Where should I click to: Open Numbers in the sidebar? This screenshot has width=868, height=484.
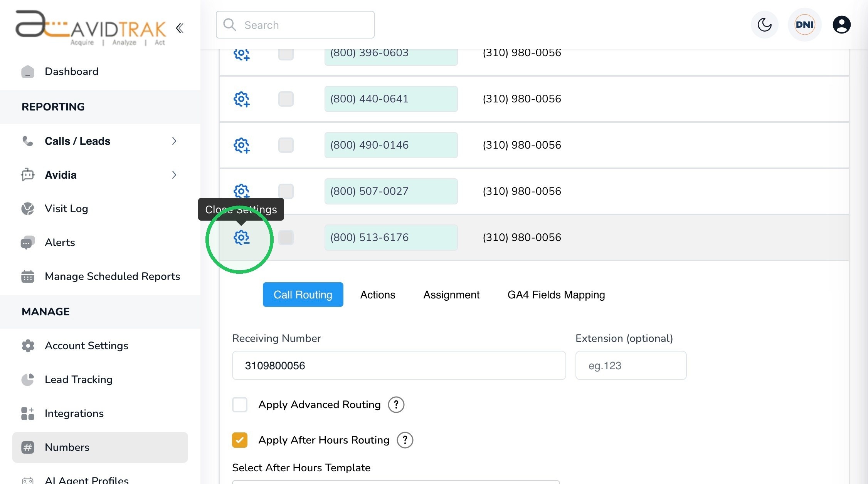[100, 447]
